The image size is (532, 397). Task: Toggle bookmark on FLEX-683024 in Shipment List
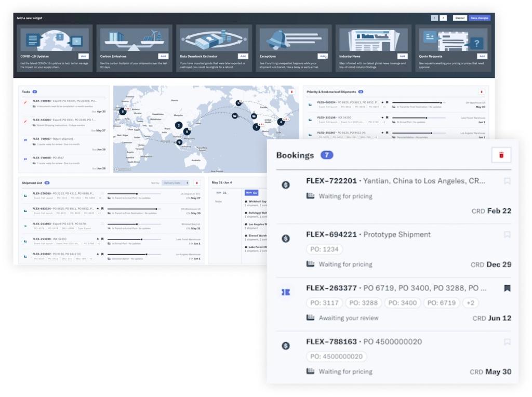click(102, 209)
